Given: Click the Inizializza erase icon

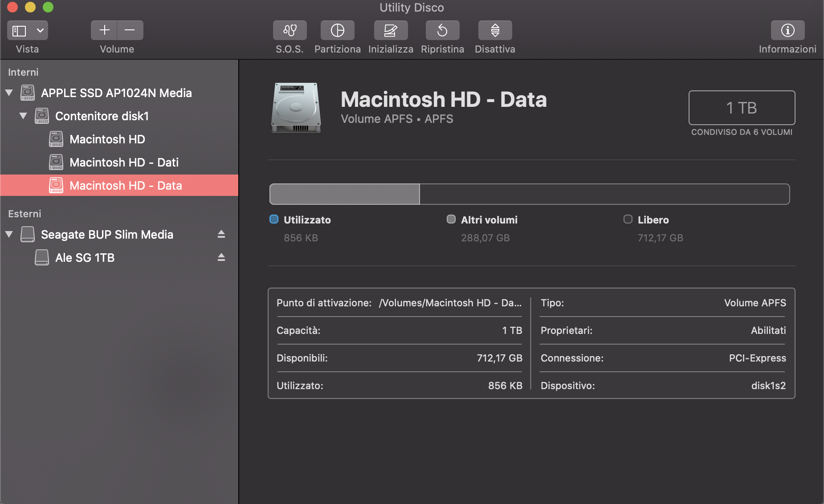Looking at the screenshot, I should (390, 31).
